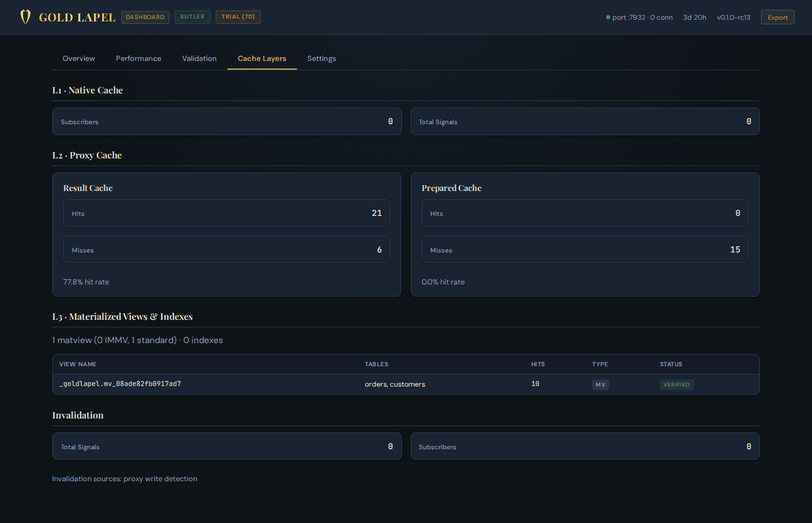Click the TRIAL (7D) badge
The height and width of the screenshot is (523, 812).
238,17
